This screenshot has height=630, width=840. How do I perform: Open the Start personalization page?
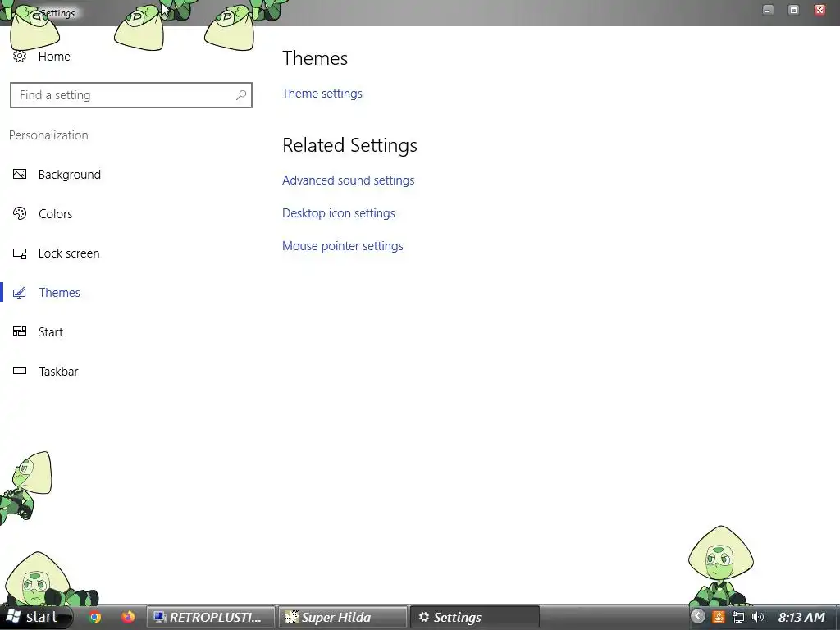coord(51,332)
